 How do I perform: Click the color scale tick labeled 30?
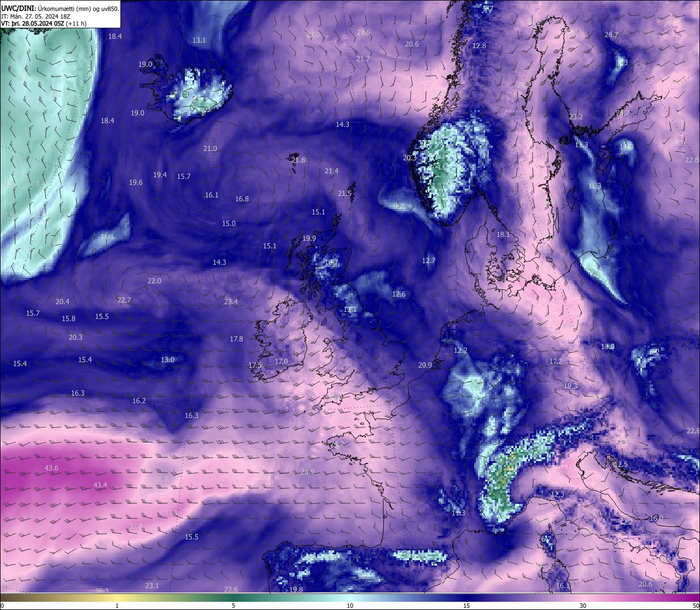(x=583, y=606)
